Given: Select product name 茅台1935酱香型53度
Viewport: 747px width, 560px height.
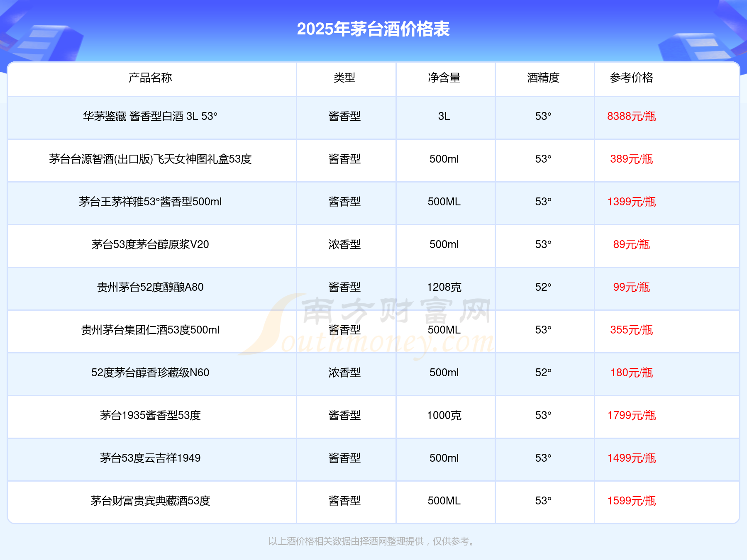Looking at the screenshot, I should pyautogui.click(x=150, y=415).
